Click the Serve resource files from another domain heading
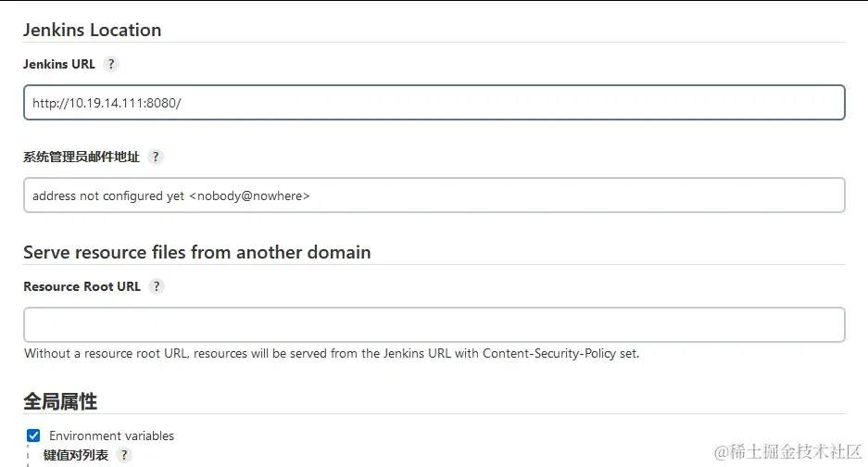 pyautogui.click(x=197, y=253)
